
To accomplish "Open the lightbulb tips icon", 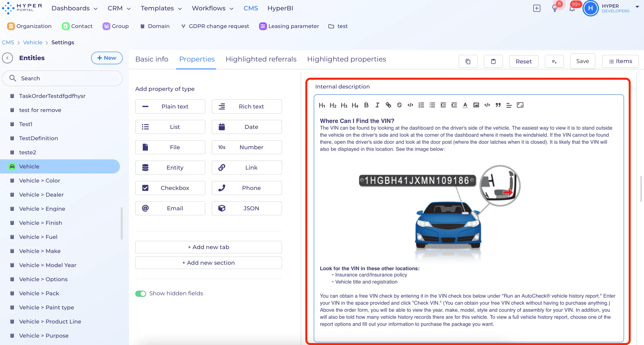I will pyautogui.click(x=555, y=8).
